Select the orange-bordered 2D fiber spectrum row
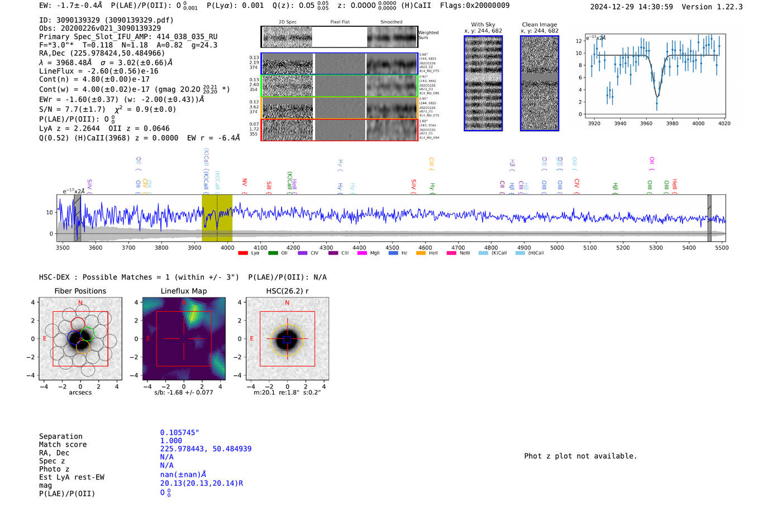Screen dimensions: 782x532 339,108
